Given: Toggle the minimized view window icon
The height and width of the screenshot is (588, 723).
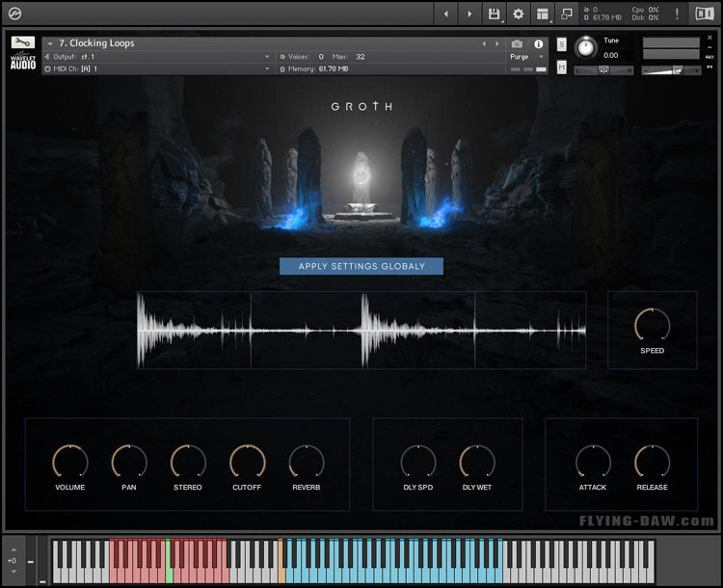Looking at the screenshot, I should pos(567,13).
